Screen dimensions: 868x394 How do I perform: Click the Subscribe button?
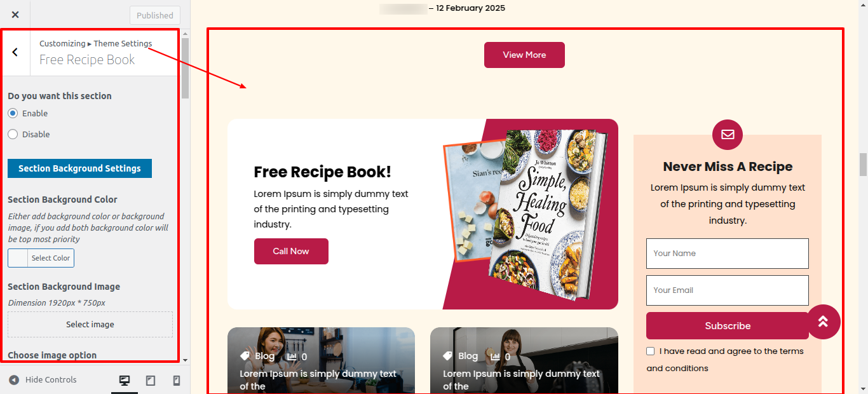coord(728,326)
